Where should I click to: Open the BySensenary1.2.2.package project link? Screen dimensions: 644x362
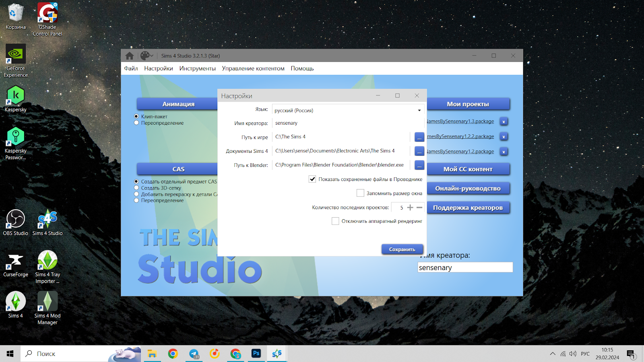coord(460,136)
